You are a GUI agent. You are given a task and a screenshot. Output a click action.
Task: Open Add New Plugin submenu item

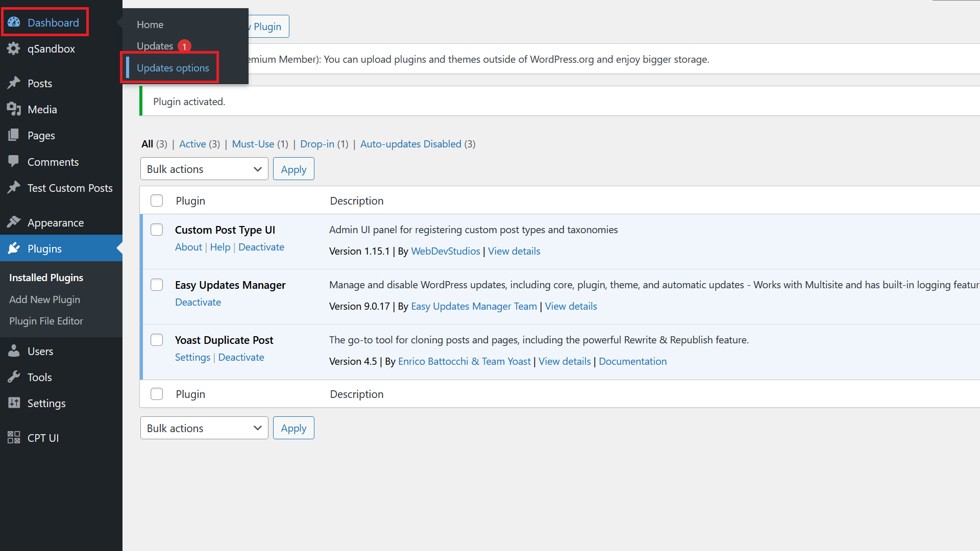pyautogui.click(x=44, y=299)
